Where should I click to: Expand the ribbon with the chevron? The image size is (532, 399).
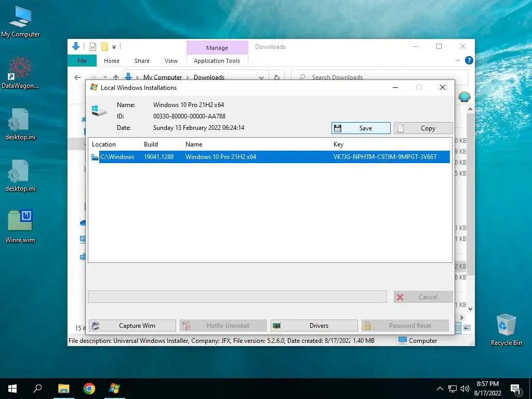click(x=458, y=60)
